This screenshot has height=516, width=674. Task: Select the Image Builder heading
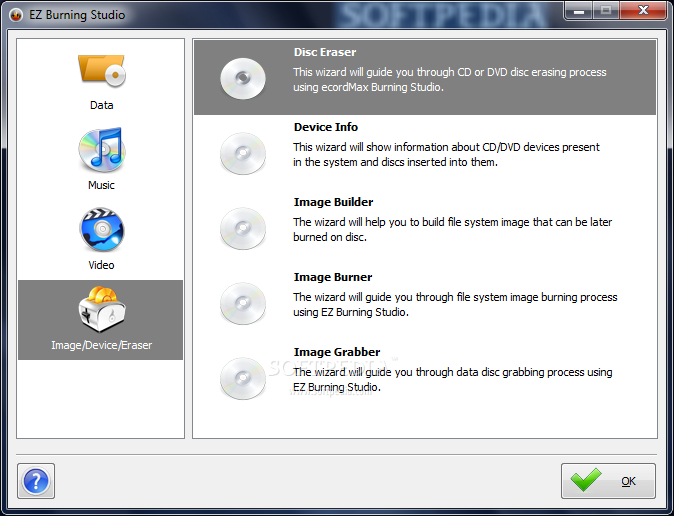334,202
